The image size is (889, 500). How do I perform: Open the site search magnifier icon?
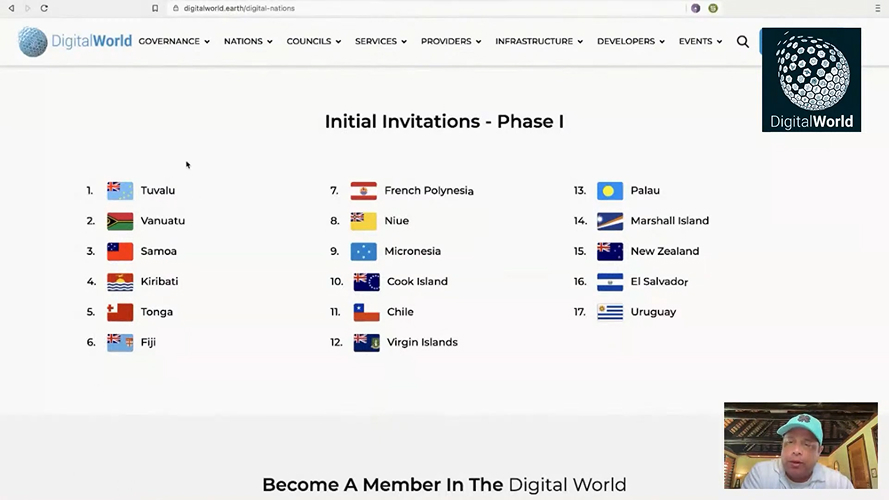[743, 42]
